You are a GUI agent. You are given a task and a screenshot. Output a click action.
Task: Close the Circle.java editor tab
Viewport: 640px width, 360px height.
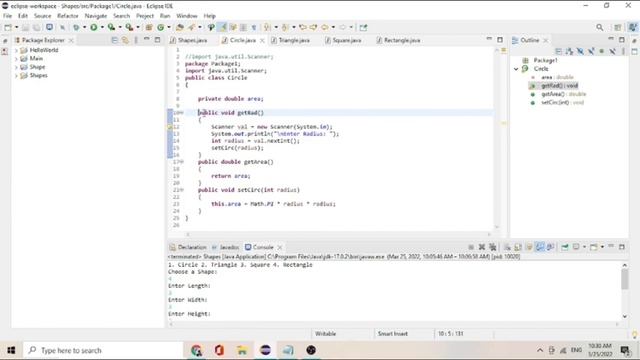point(262,40)
